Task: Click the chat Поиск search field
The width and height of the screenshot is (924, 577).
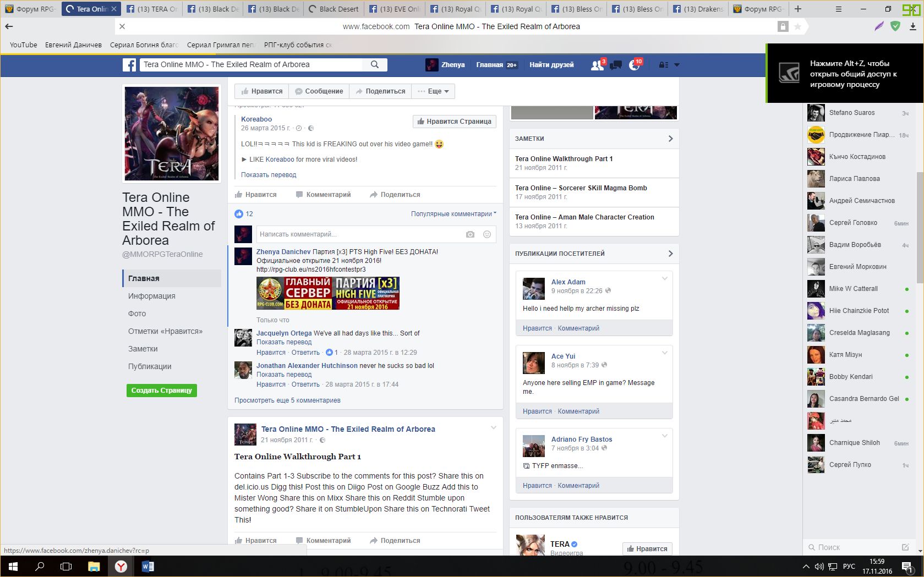Action: click(853, 547)
